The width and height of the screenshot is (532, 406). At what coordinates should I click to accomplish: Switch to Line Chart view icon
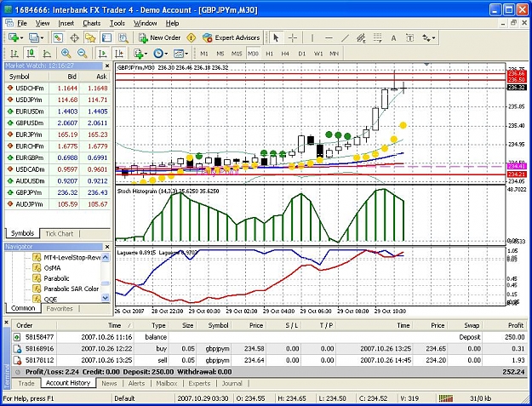[47, 54]
